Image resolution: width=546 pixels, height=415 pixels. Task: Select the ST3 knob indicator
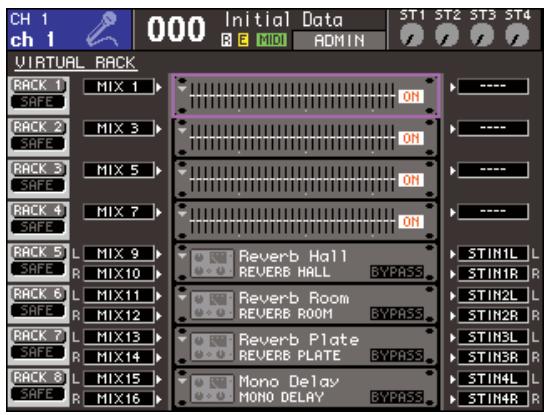(x=482, y=36)
